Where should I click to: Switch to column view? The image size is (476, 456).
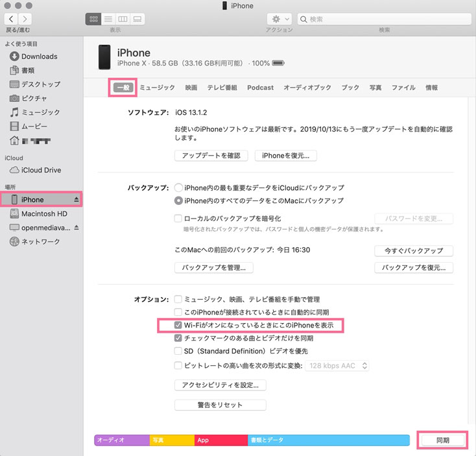coord(123,19)
